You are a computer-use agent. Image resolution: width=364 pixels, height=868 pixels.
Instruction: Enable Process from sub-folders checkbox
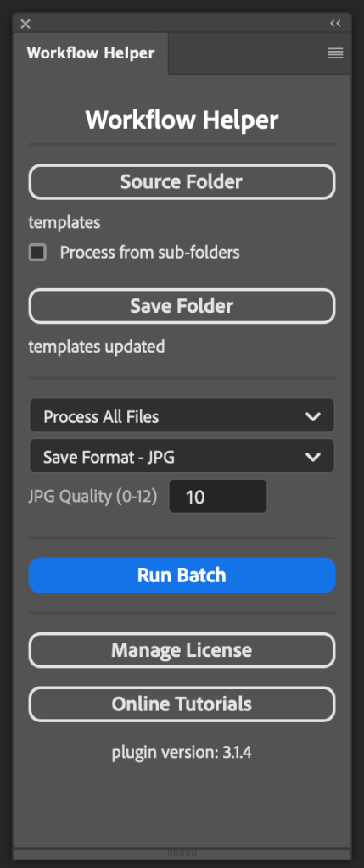point(37,253)
